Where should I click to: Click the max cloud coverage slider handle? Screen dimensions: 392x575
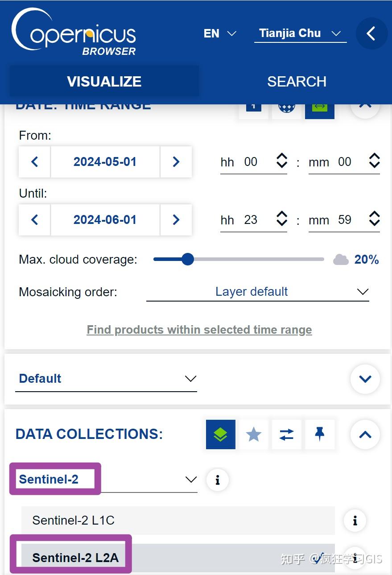click(x=188, y=259)
